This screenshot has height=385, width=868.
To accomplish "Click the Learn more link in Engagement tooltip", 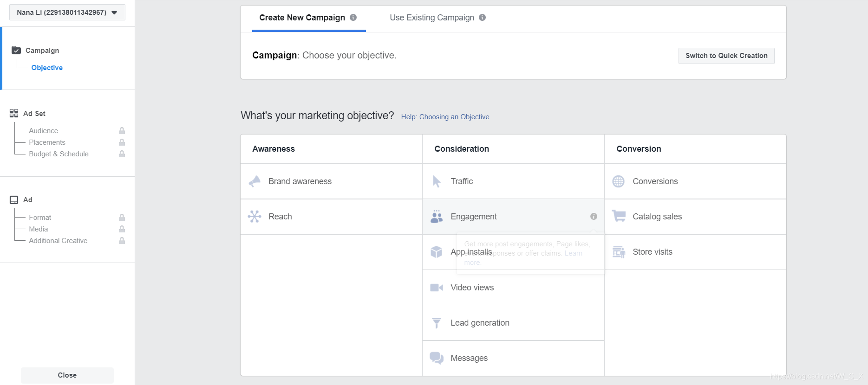I will (573, 253).
